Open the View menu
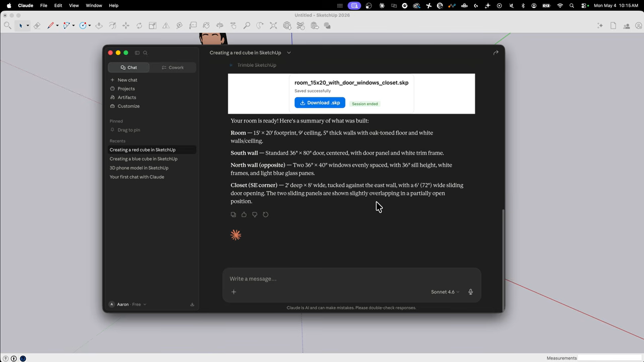644x362 pixels. coord(74,5)
